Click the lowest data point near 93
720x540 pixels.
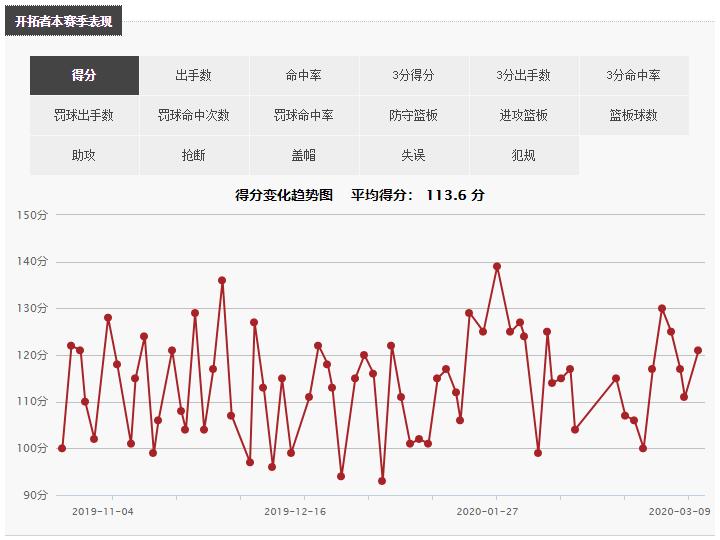coord(382,481)
